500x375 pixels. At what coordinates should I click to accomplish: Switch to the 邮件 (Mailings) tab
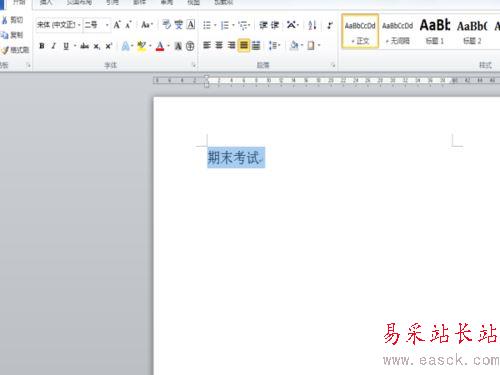(x=139, y=3)
